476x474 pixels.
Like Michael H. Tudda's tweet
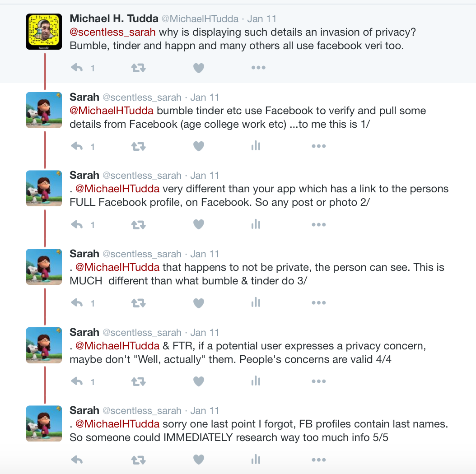[199, 68]
